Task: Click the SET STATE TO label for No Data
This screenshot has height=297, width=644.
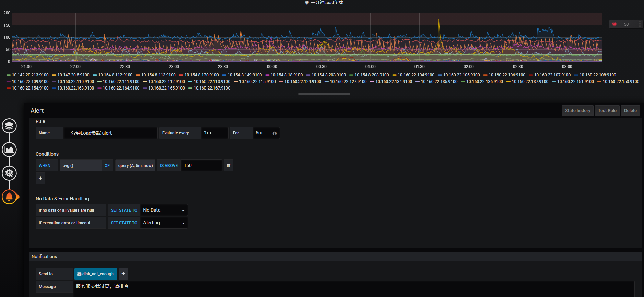Action: point(124,210)
